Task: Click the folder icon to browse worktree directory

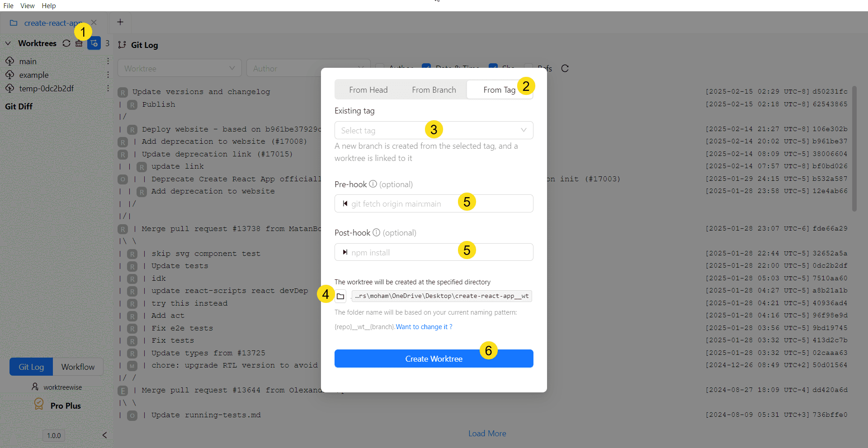Action: [x=340, y=296]
